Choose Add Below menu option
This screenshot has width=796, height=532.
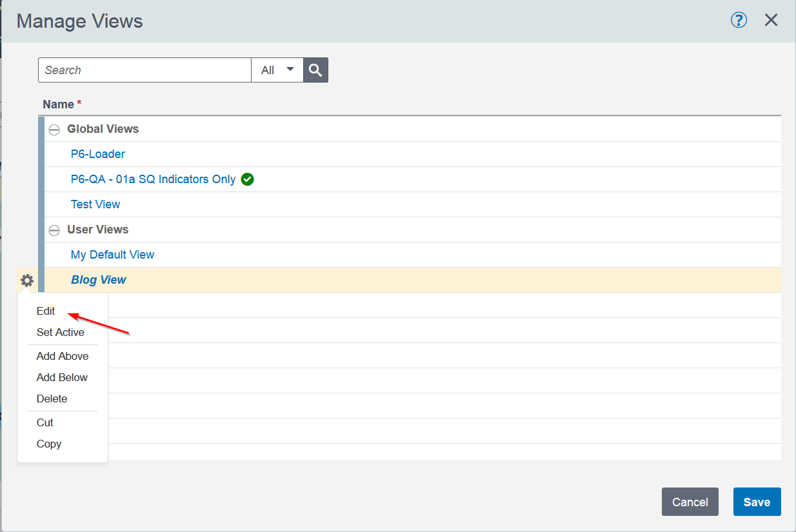click(x=62, y=377)
